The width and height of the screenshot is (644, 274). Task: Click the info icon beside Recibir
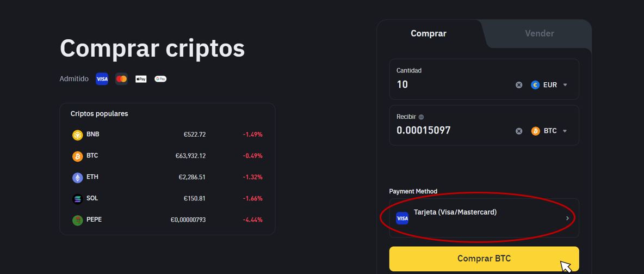pos(422,117)
